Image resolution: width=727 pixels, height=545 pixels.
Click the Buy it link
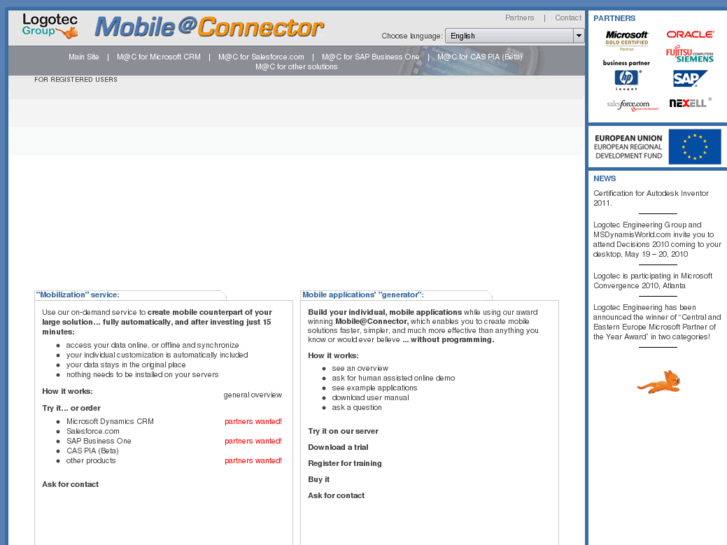point(319,479)
